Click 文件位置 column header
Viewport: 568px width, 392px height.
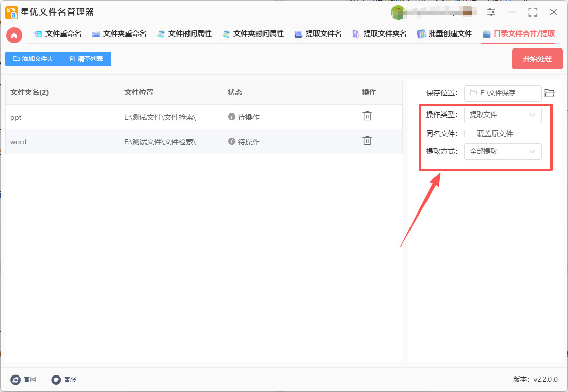coord(139,93)
